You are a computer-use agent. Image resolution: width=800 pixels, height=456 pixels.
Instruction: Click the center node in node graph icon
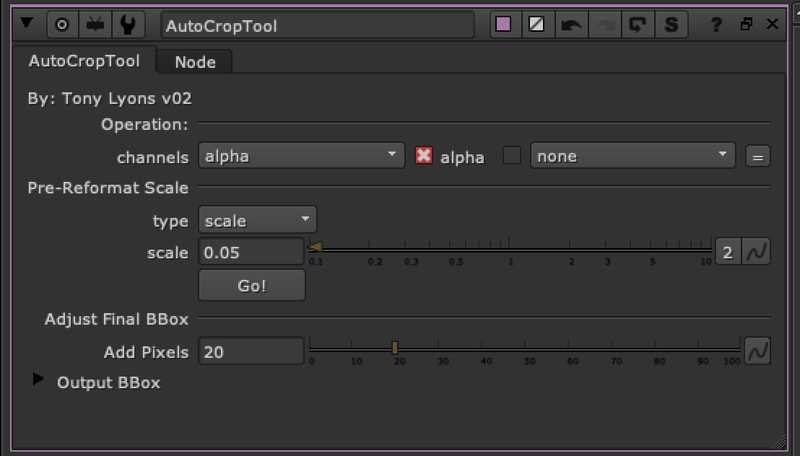62,24
